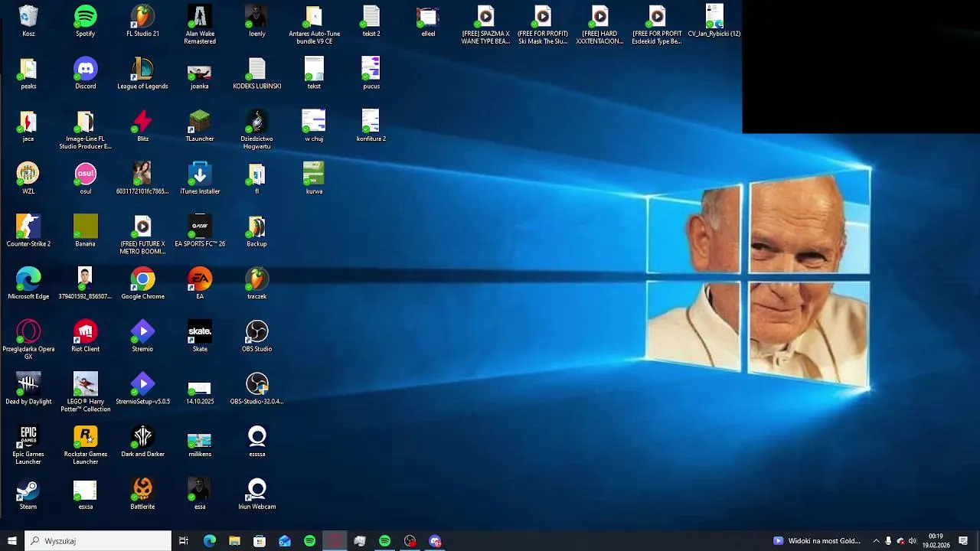Viewport: 980px width, 551px height.
Task: Open the 00:19 clock and calendar
Action: point(936,541)
